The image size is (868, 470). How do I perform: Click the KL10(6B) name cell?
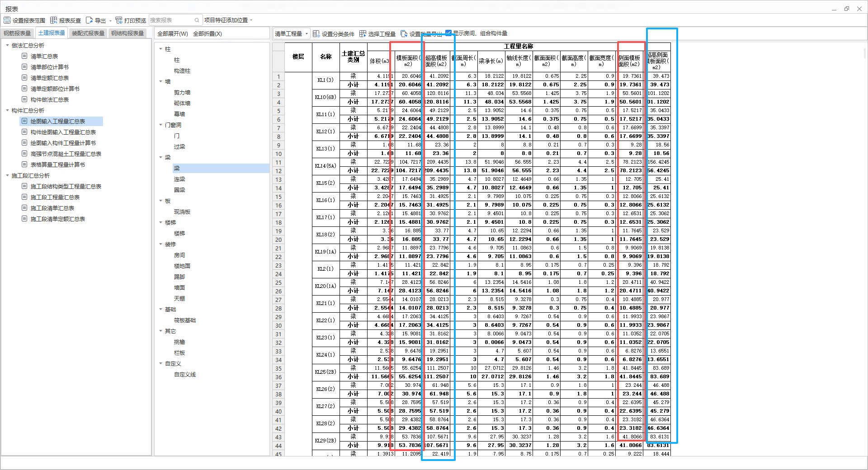point(325,97)
